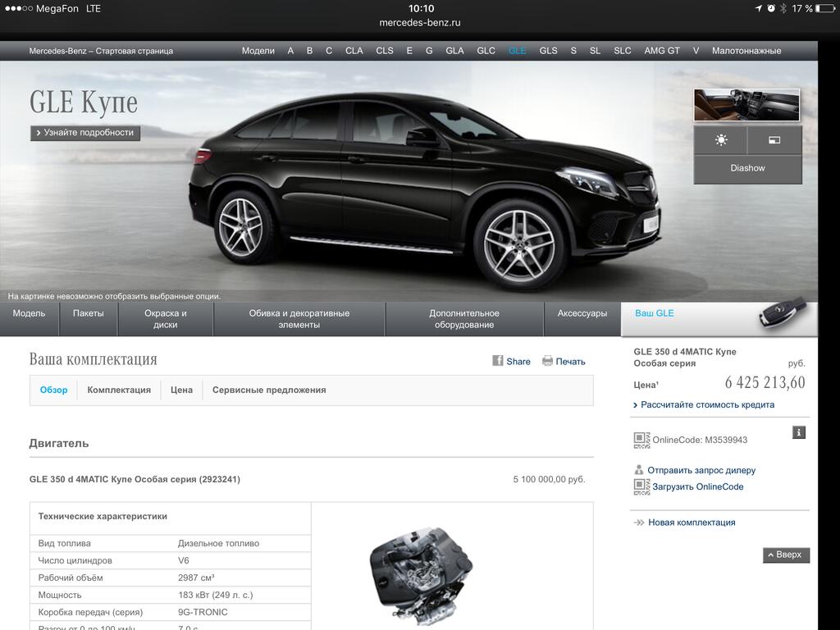Click the person icon for Отправить запрос дилеру
The image size is (840, 630).
coord(640,470)
